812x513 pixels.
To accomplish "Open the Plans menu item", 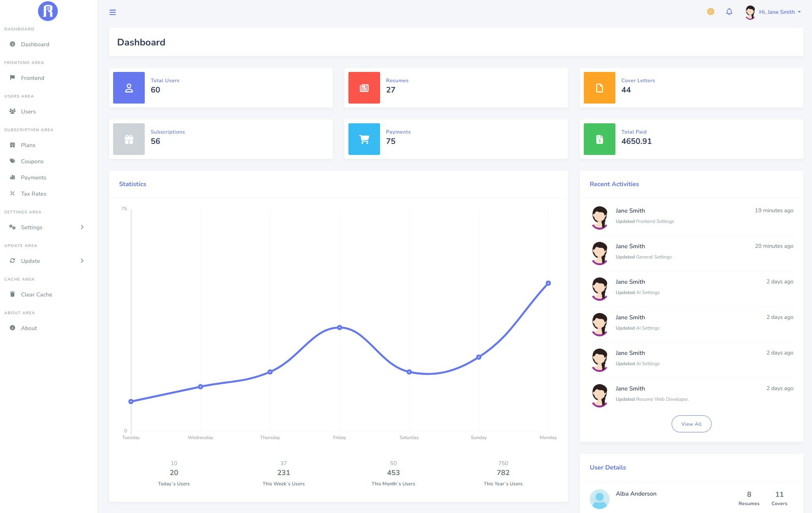I will [x=28, y=145].
